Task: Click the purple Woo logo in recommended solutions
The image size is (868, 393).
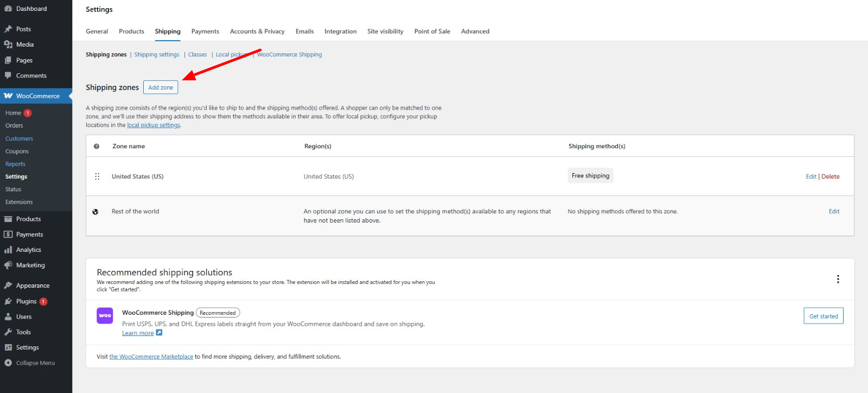Action: [x=105, y=316]
